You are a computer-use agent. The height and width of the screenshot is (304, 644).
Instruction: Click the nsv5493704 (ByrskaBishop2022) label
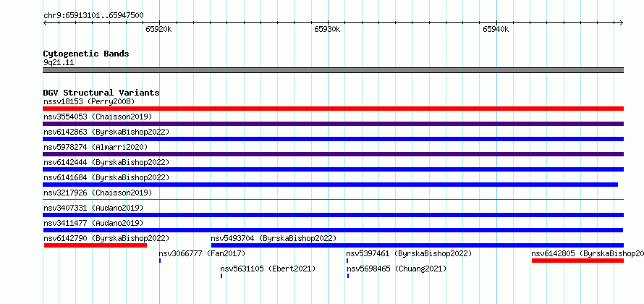pos(274,238)
